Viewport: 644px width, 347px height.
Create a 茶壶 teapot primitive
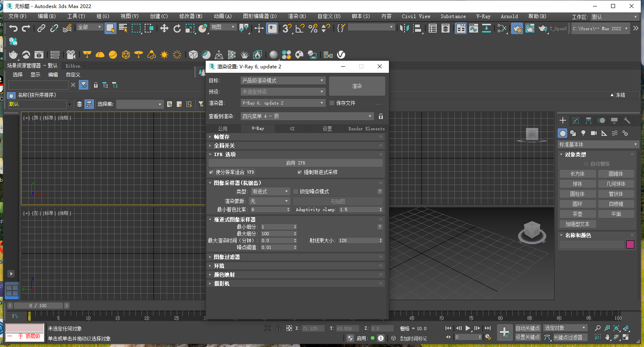577,214
